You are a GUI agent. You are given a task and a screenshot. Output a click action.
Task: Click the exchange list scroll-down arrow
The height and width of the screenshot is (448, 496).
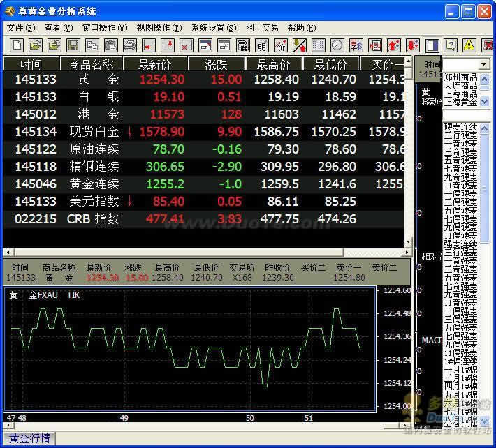[484, 102]
